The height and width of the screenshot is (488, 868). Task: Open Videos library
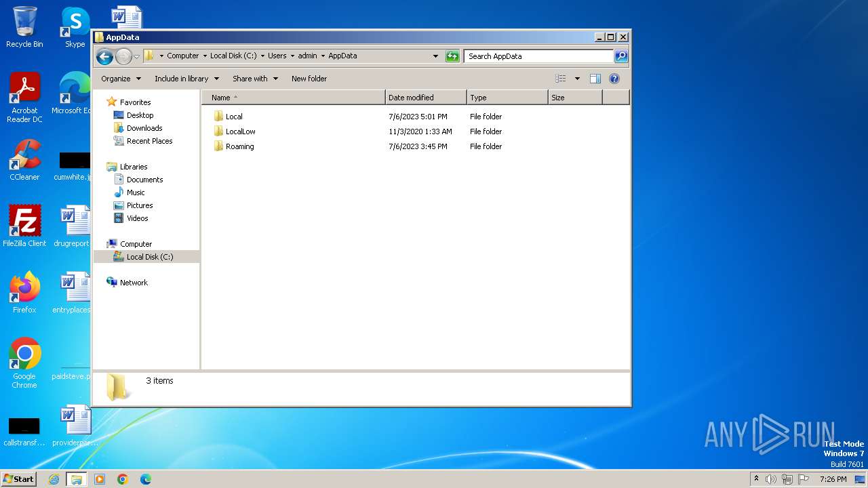pyautogui.click(x=137, y=218)
